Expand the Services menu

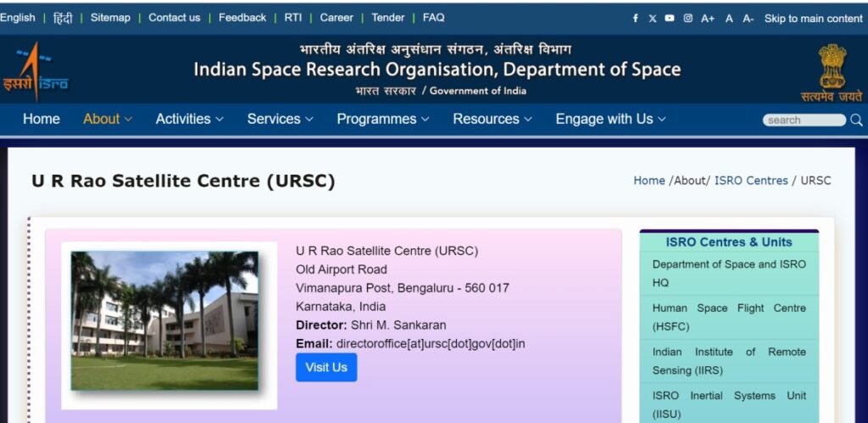point(280,119)
